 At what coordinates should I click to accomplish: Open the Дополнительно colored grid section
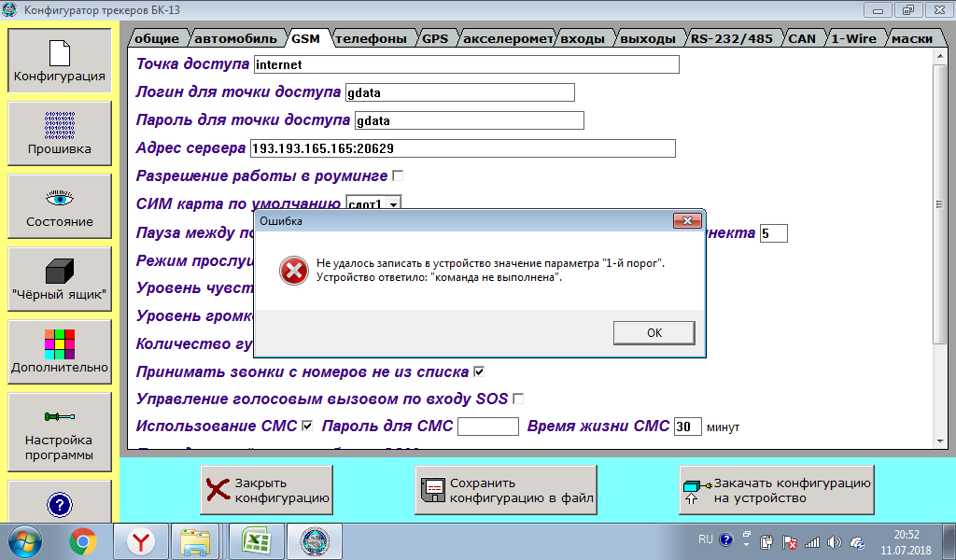coord(59,352)
